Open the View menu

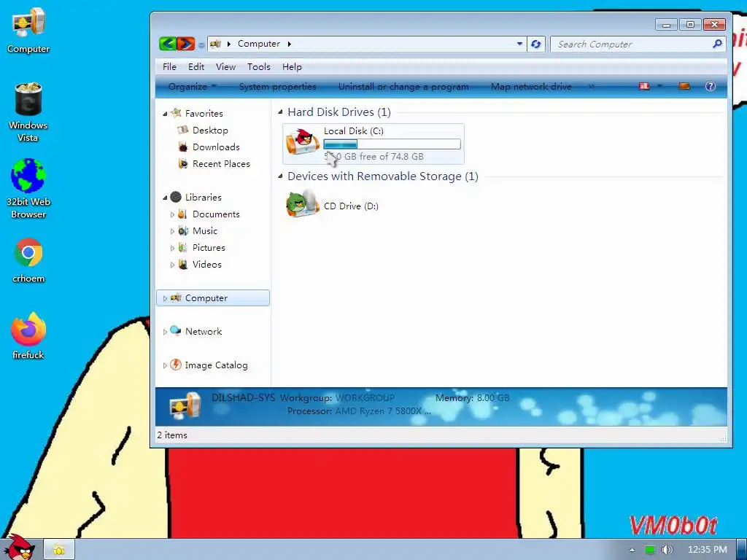tap(226, 66)
